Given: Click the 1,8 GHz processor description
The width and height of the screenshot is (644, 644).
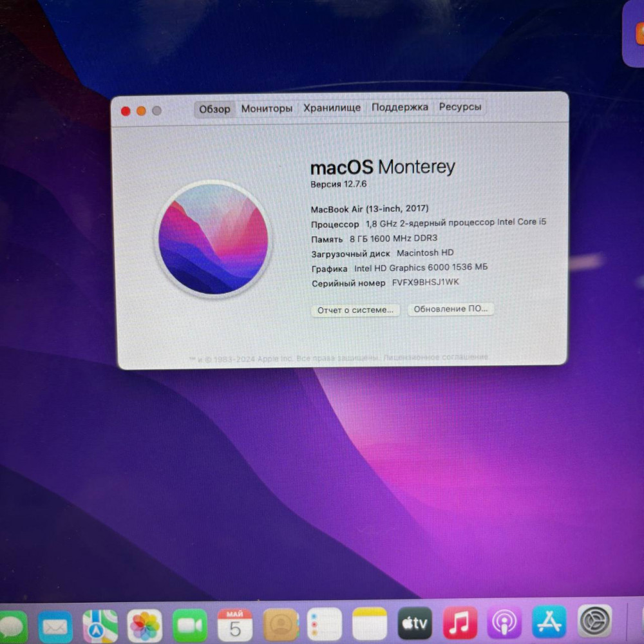Looking at the screenshot, I should pos(456,223).
